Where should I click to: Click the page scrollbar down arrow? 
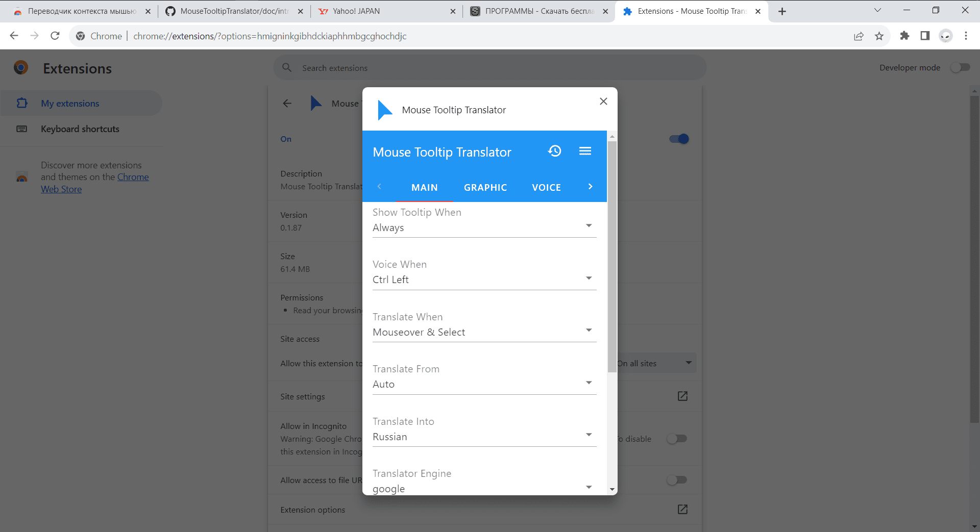[974, 526]
